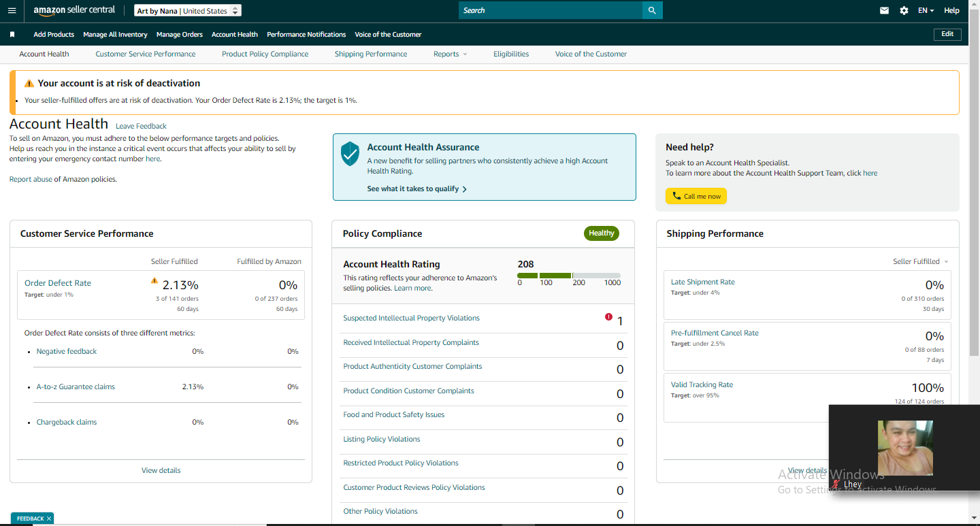Open Restricted Product Policy Violations
980x526 pixels.
[x=401, y=463]
